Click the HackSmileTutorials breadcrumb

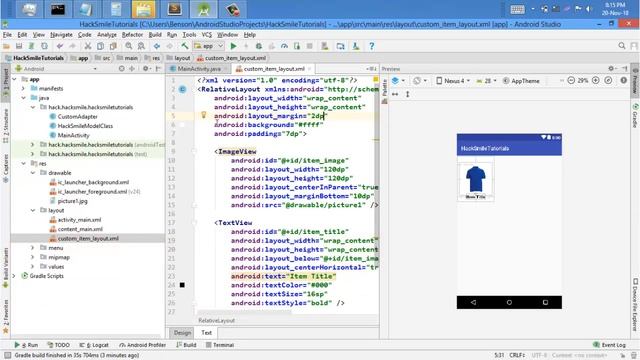34,58
